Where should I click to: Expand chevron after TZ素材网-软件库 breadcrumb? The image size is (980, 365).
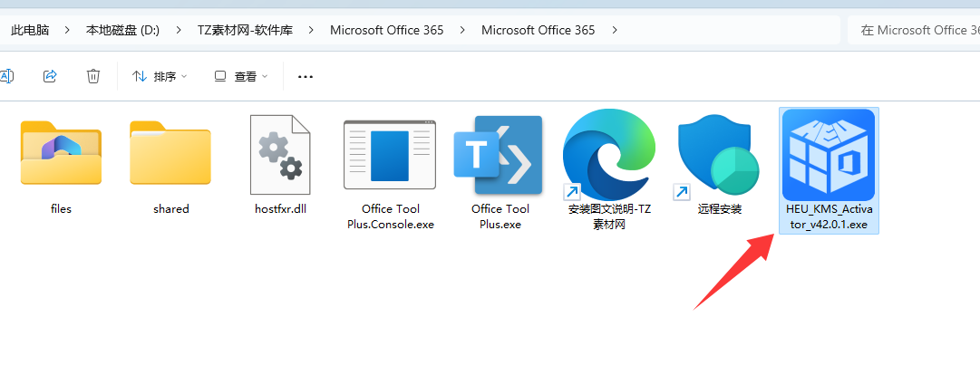tap(311, 30)
